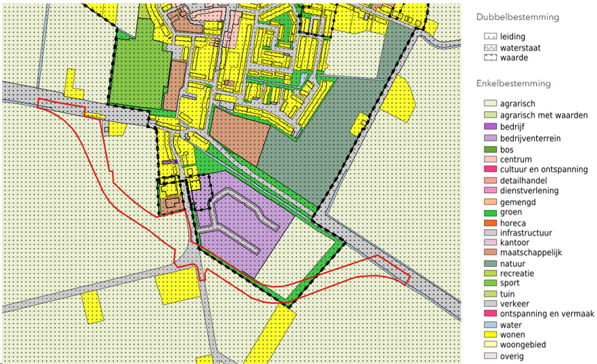The image size is (597, 364).
Task: Click the 'waarde' legend label
Action: 514,58
